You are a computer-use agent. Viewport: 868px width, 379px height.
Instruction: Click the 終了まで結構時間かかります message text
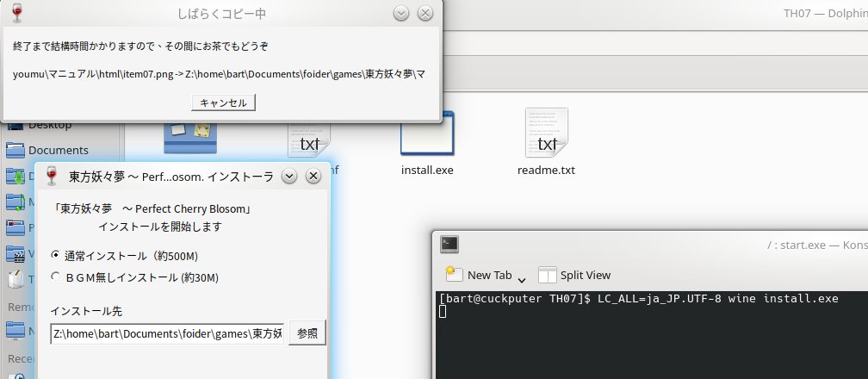(140, 46)
